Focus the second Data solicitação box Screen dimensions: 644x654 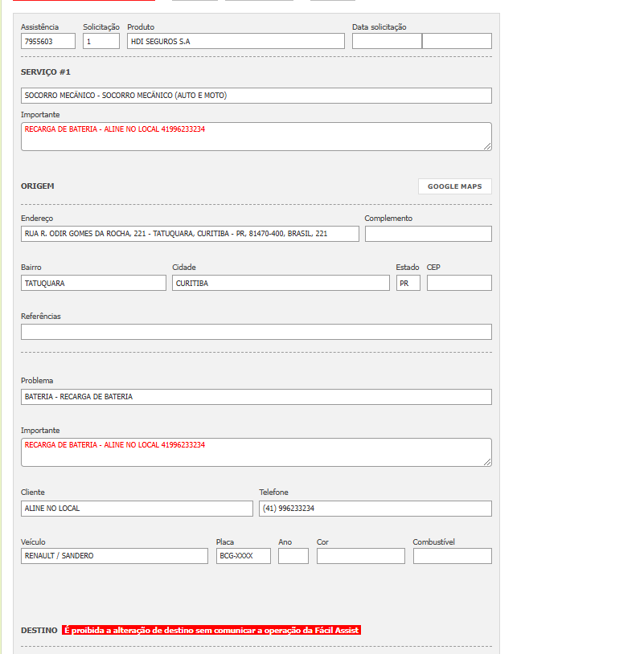point(457,41)
